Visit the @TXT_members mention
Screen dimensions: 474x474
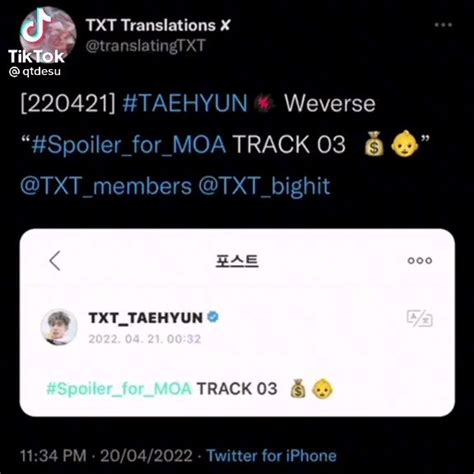click(x=106, y=186)
